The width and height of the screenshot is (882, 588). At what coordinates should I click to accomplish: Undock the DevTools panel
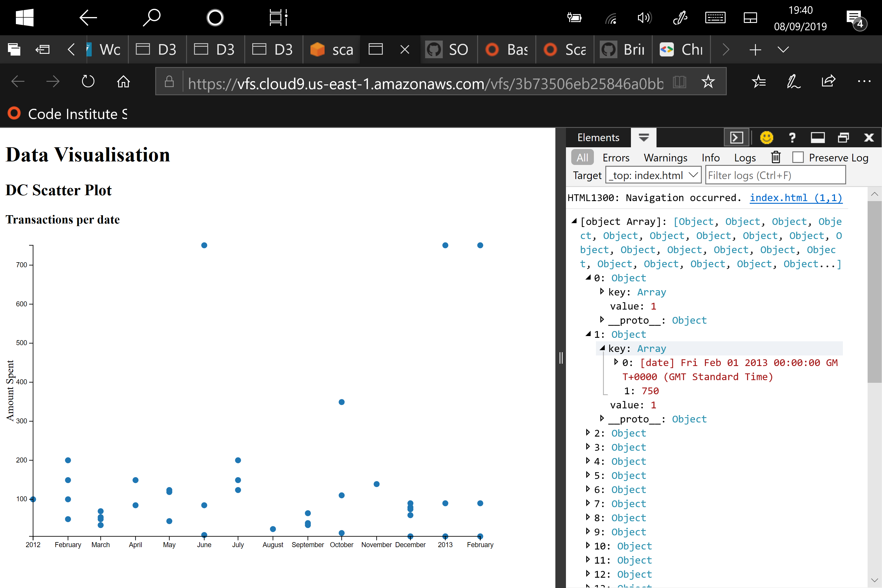pyautogui.click(x=843, y=138)
